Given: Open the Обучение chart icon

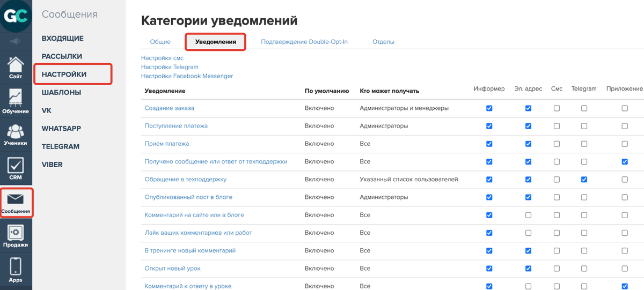Looking at the screenshot, I should click(x=16, y=101).
